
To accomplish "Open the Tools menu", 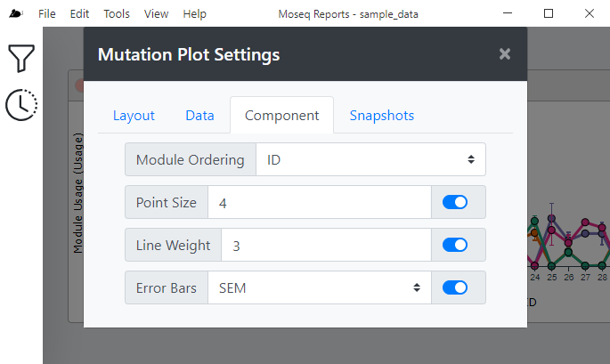I will coord(117,14).
